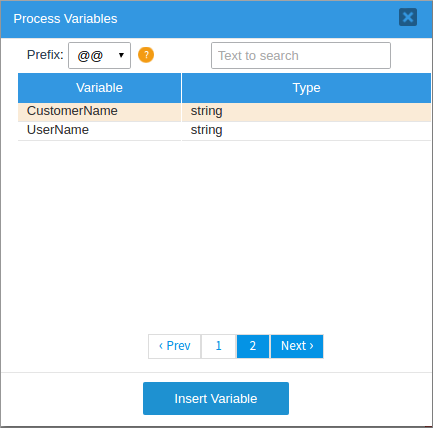Click the Prefix label
Screen dimensions: 433x428
click(x=45, y=55)
